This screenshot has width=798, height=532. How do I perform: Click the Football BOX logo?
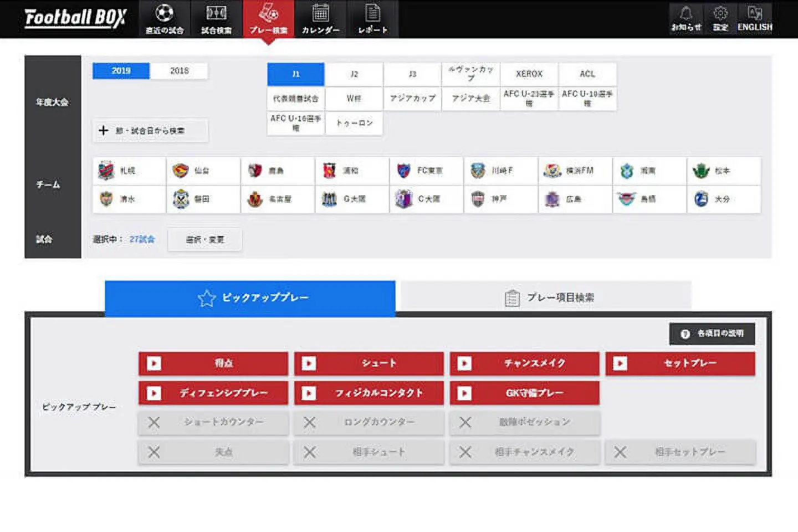point(75,18)
